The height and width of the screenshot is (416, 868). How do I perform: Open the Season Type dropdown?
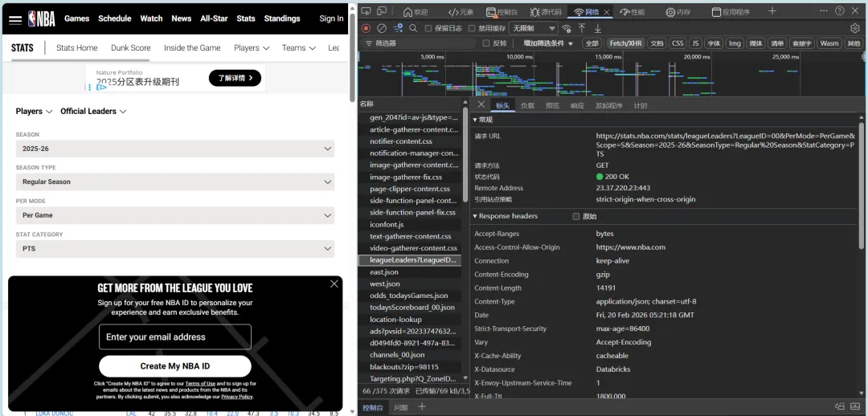click(175, 182)
